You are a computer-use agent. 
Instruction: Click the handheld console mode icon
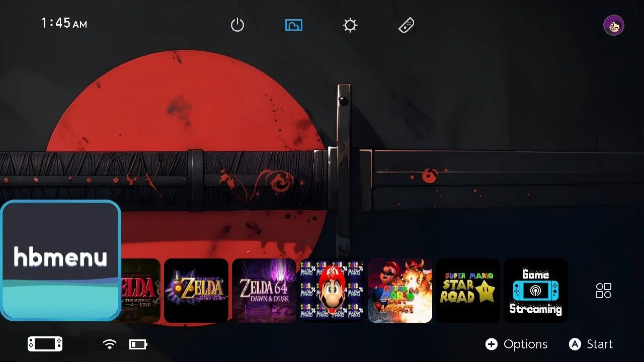(x=45, y=344)
